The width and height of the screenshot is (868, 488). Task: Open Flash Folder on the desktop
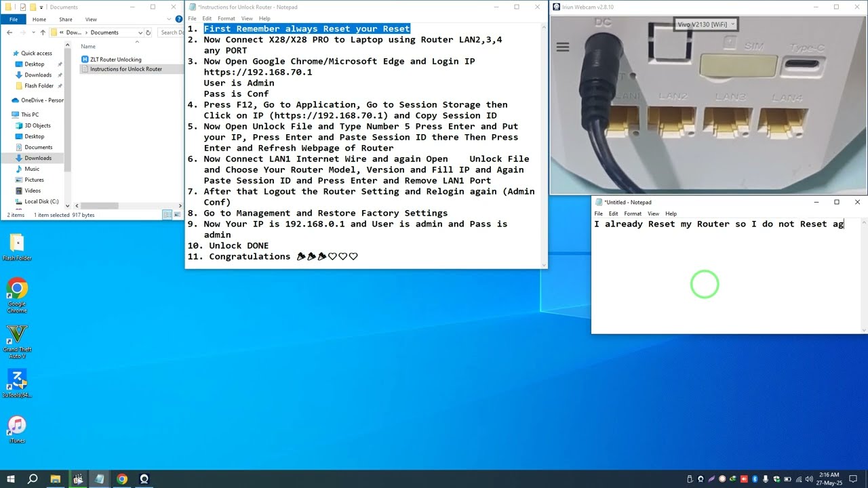coord(17,247)
